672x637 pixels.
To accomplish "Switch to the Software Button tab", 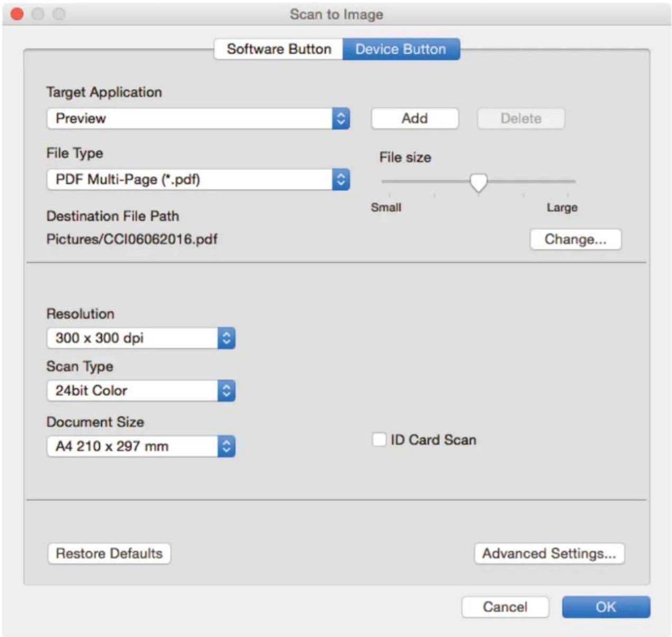I will point(279,49).
